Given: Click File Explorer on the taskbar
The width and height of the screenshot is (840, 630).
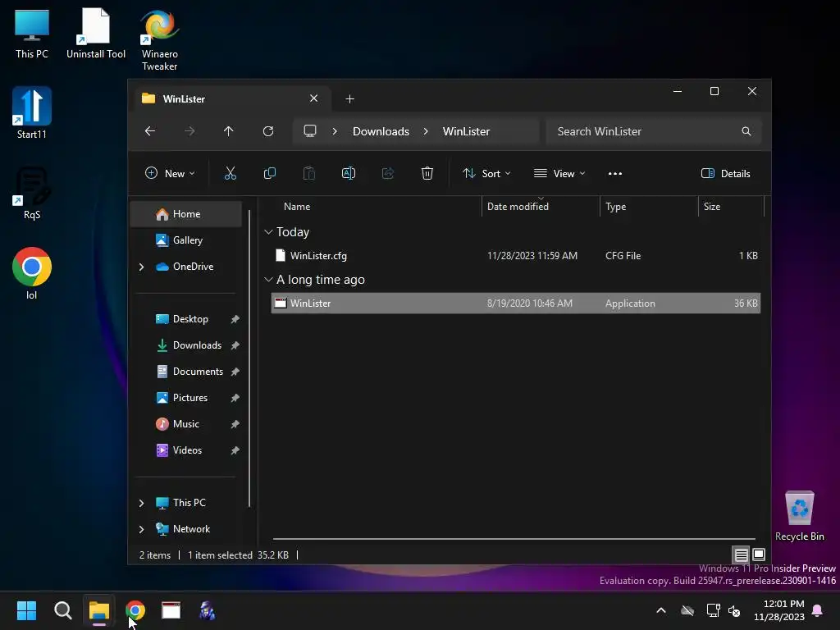Looking at the screenshot, I should (x=99, y=610).
